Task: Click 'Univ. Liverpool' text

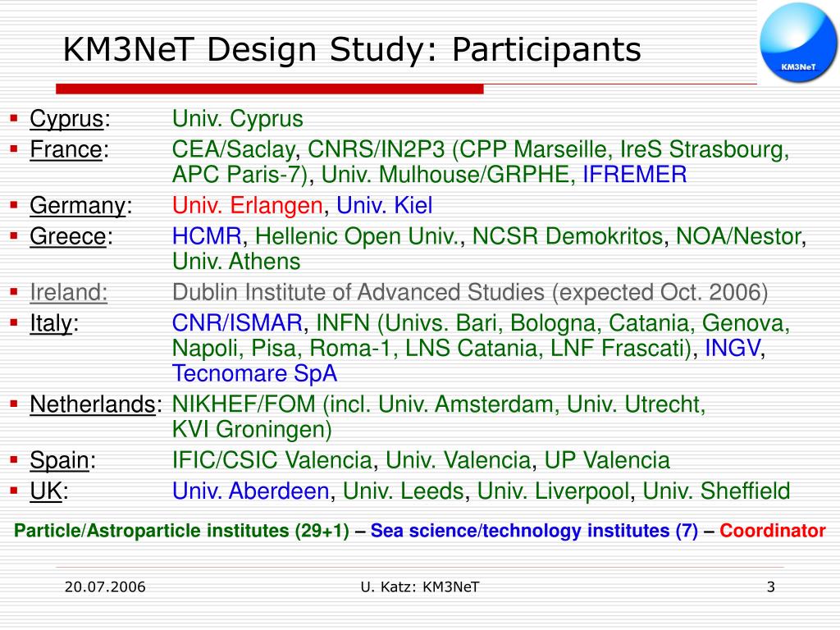Action: (x=554, y=491)
